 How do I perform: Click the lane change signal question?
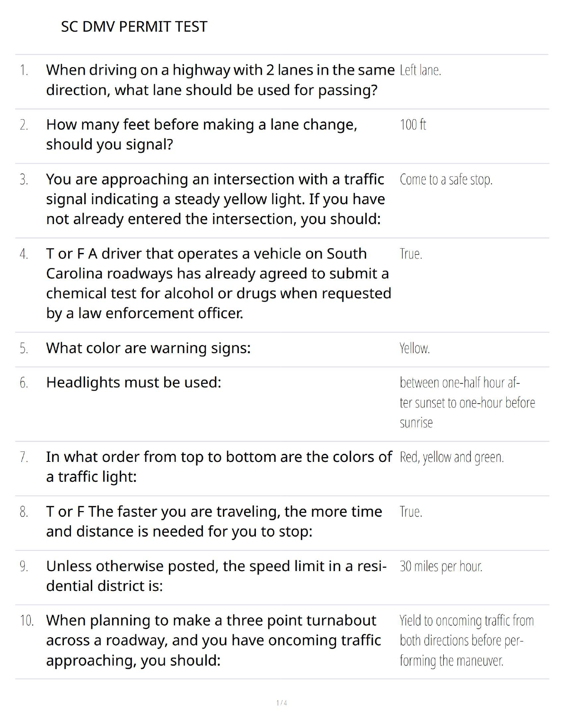[x=201, y=134]
